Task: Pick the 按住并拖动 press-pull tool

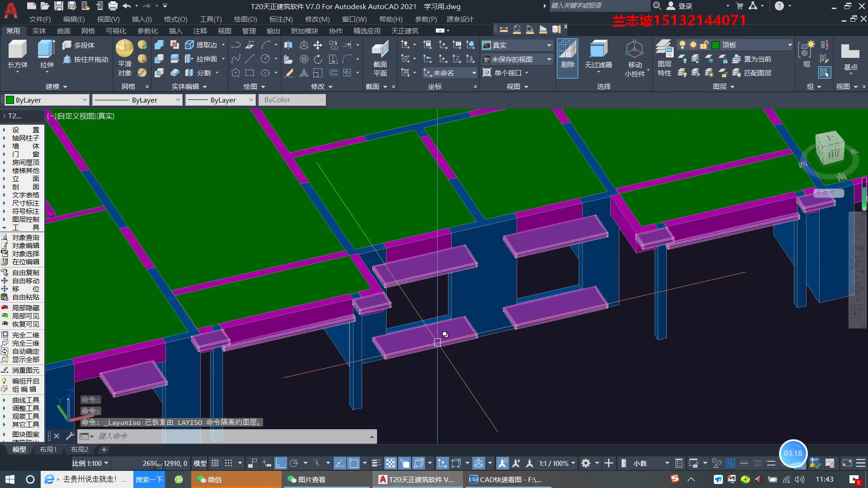Action: coord(85,59)
